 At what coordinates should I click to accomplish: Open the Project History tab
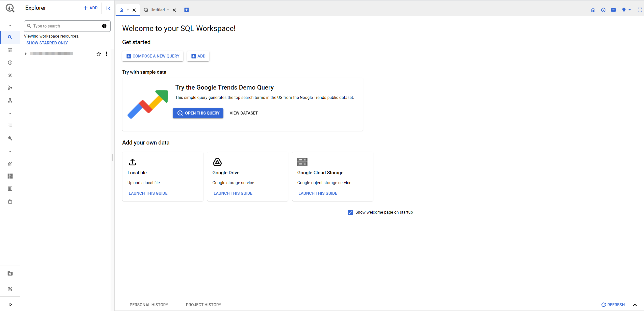(x=203, y=305)
